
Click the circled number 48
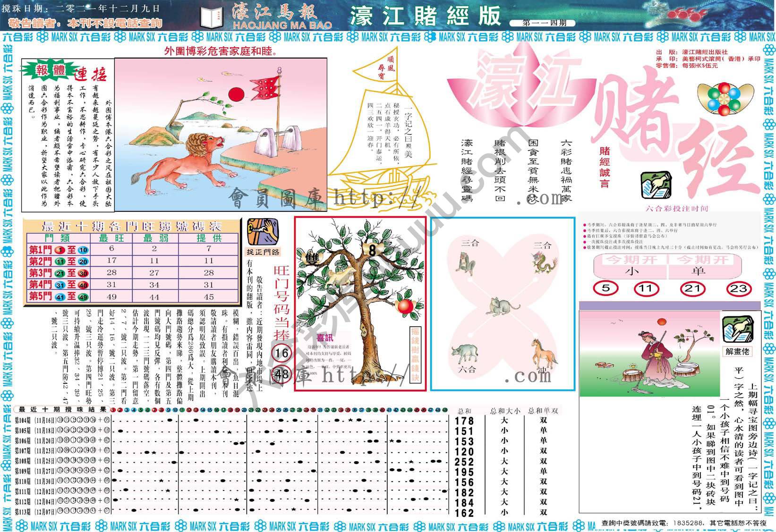[281, 375]
